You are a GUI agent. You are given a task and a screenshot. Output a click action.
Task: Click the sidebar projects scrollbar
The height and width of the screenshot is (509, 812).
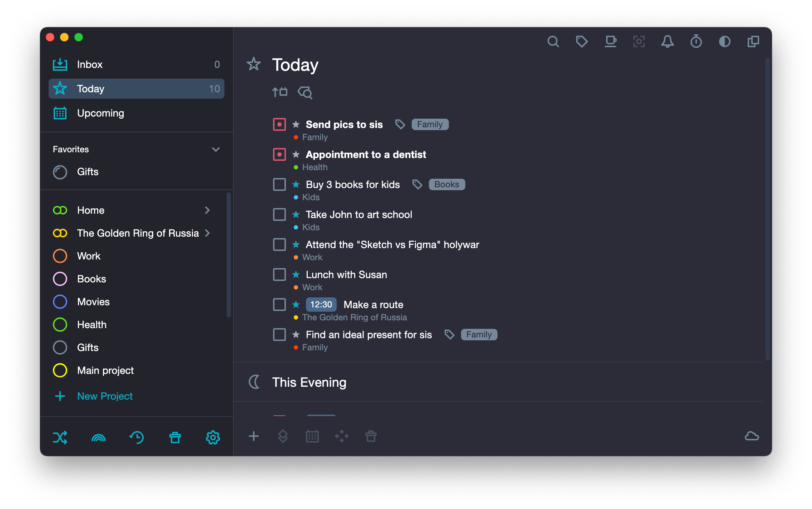pos(228,254)
